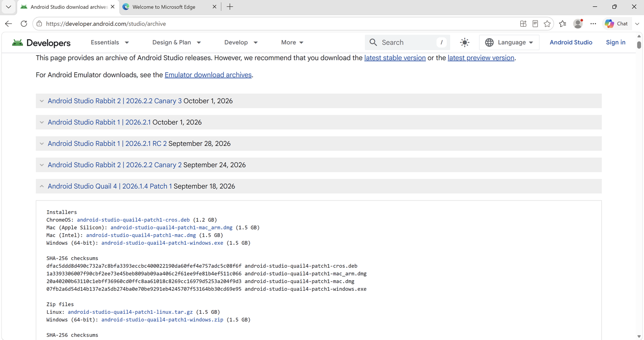Image resolution: width=644 pixels, height=340 pixels.
Task: Add a new browser tab
Action: (230, 7)
